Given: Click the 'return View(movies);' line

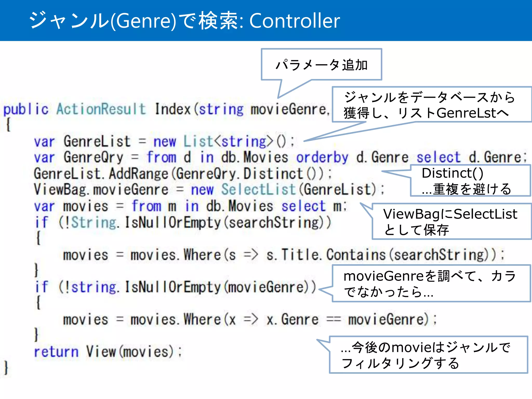Looking at the screenshot, I should [108, 352].
